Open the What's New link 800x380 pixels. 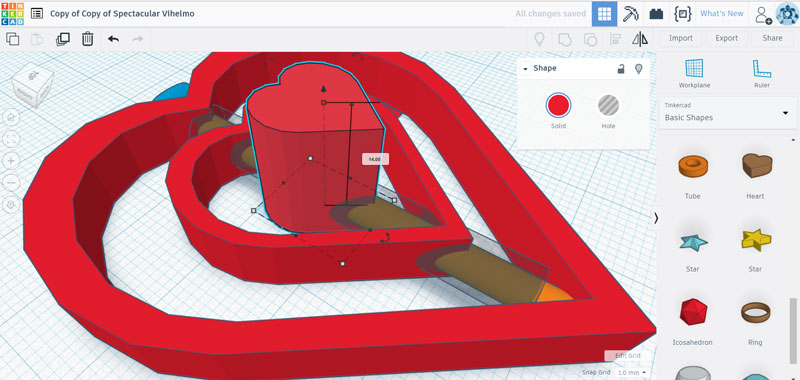tap(721, 14)
